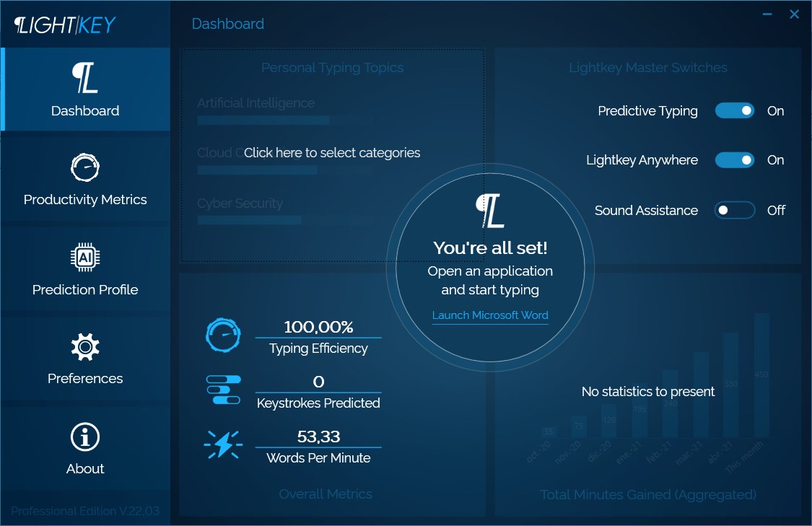Screen dimensions: 812x526
Task: Click the Lightkey Master Switches heading
Action: click(x=648, y=68)
